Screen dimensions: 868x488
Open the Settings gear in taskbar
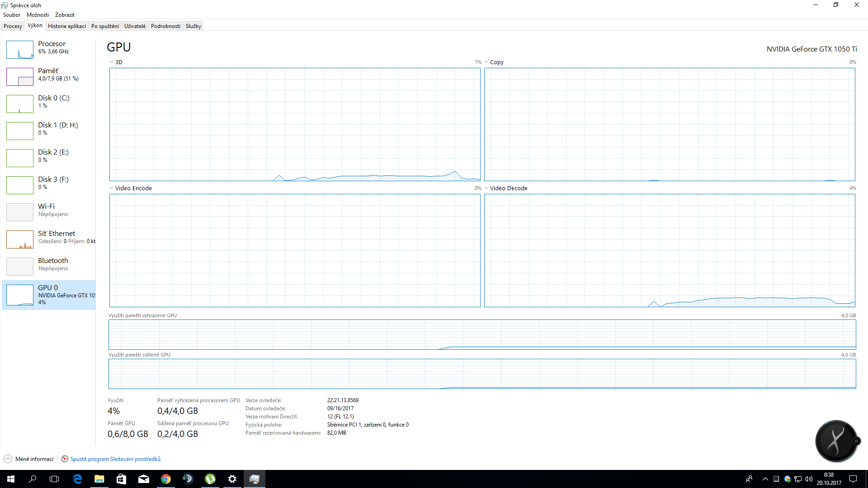click(x=232, y=479)
